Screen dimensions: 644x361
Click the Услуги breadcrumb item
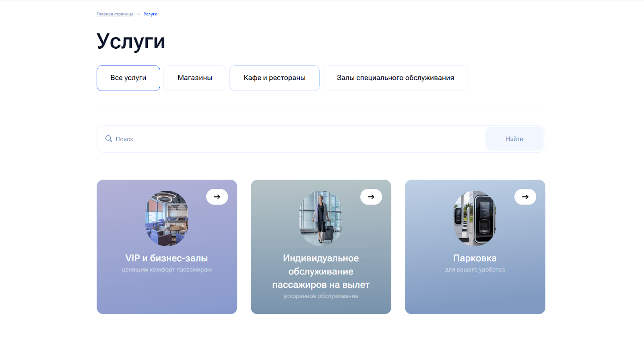point(151,14)
